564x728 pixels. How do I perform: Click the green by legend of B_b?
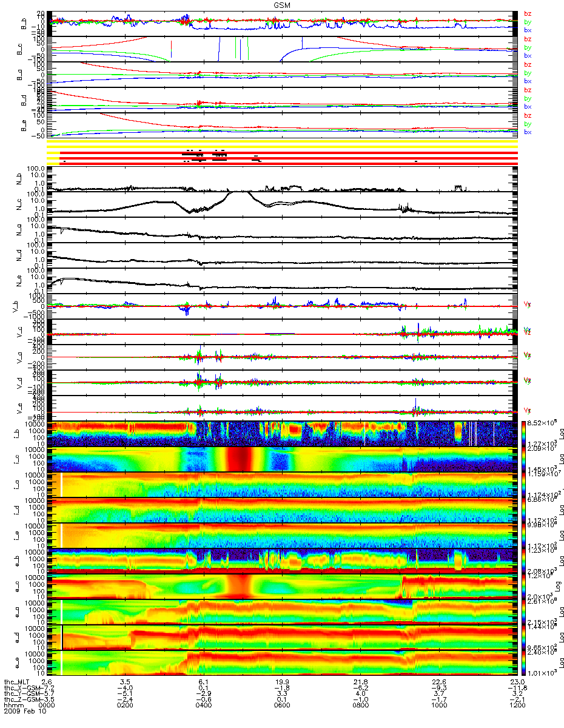tap(528, 22)
